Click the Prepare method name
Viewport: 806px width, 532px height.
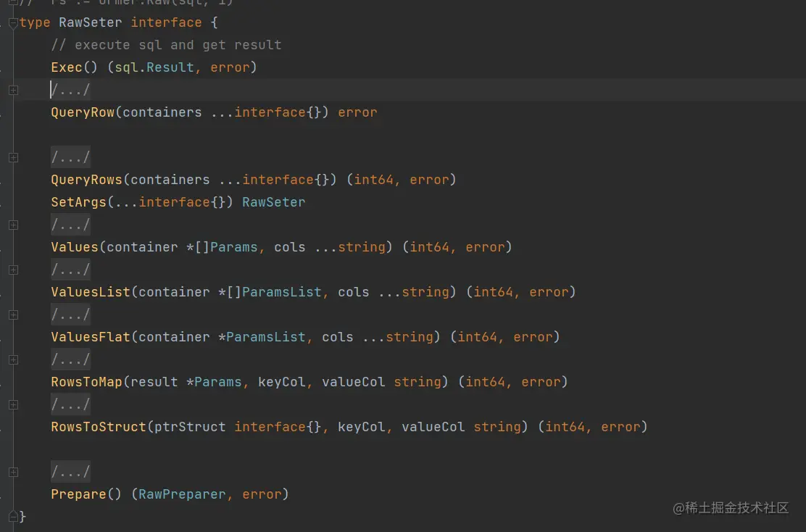click(78, 494)
